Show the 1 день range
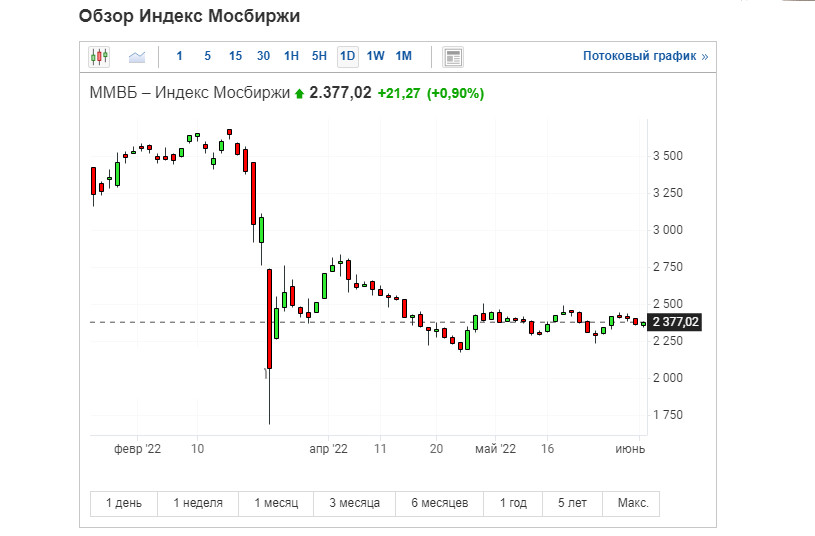Viewport: 815px width, 536px height. [124, 503]
